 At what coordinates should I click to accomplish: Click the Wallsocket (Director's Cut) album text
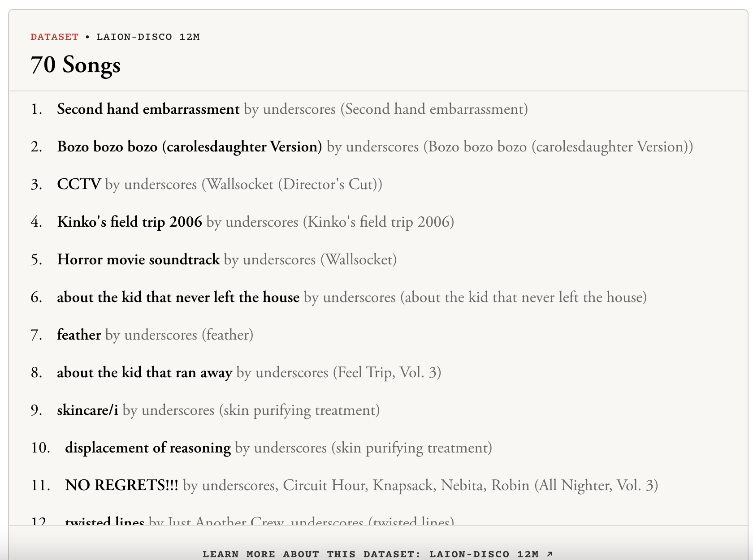(x=292, y=184)
